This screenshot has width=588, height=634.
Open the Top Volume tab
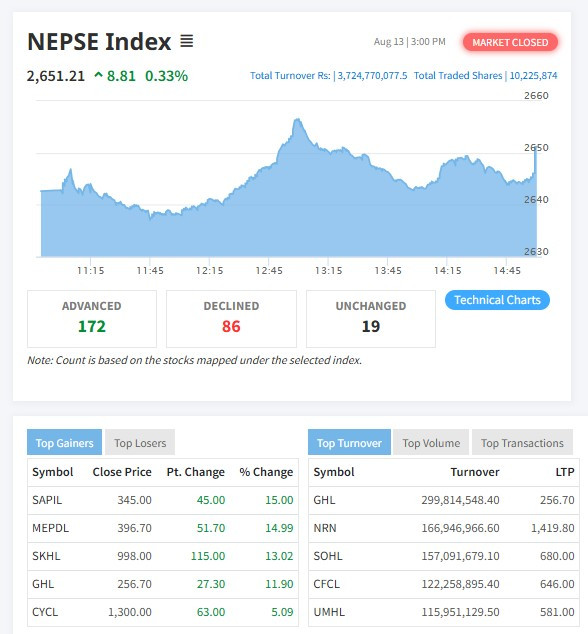(431, 443)
